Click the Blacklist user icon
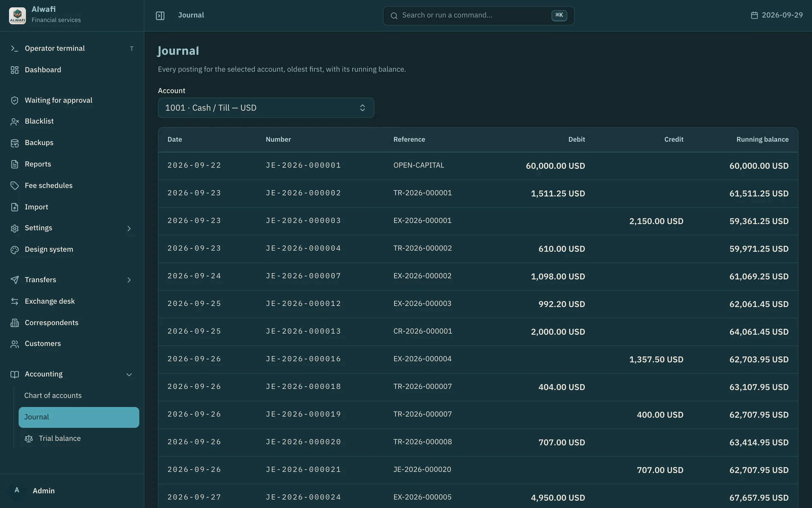The height and width of the screenshot is (508, 812). tap(14, 121)
